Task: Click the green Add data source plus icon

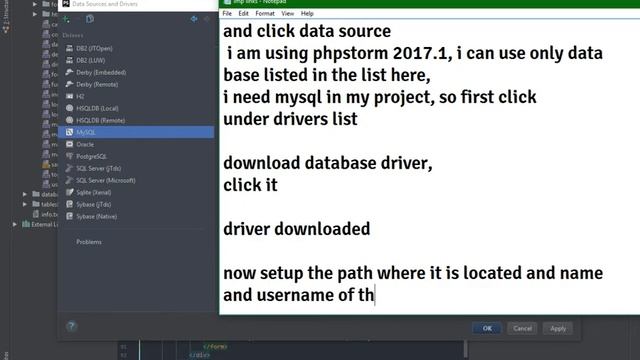Action: click(66, 19)
